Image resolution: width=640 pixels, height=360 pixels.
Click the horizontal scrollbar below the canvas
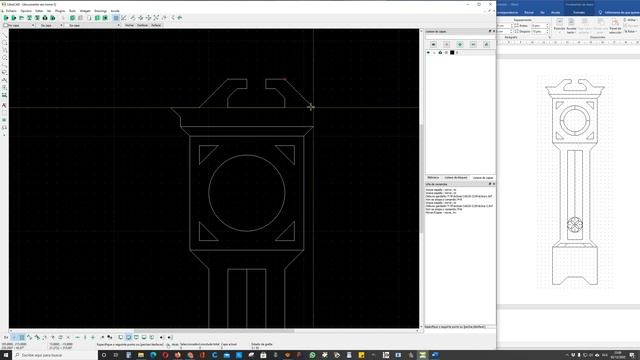pos(214,331)
